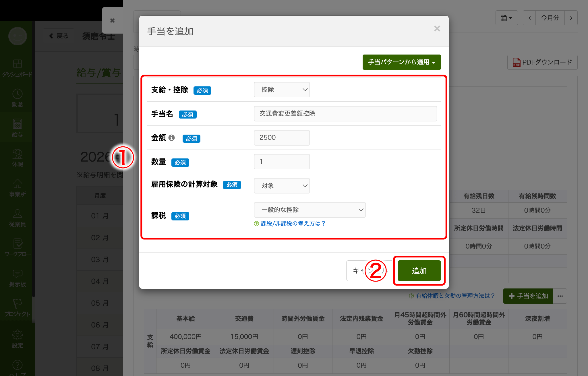Close the 手当を追加 dialog

point(437,29)
